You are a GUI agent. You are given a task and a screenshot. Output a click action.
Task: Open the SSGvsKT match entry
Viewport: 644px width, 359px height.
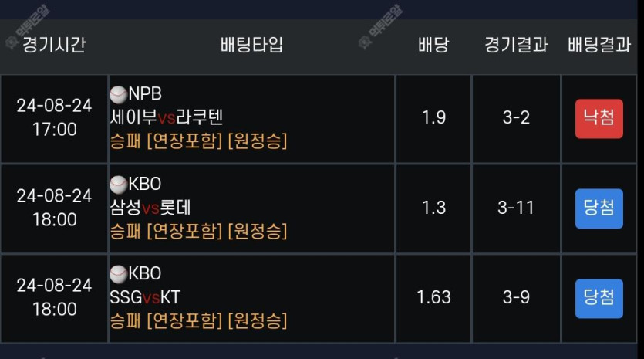(x=145, y=297)
